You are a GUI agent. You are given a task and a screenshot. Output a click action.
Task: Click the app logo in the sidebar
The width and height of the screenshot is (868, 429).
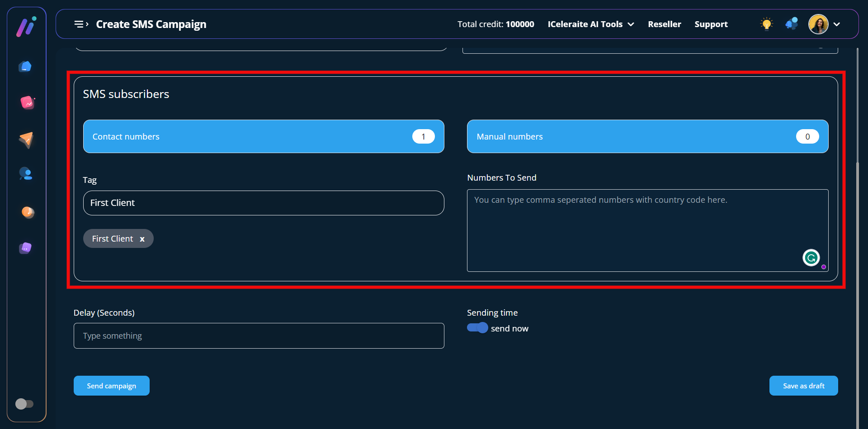(26, 27)
